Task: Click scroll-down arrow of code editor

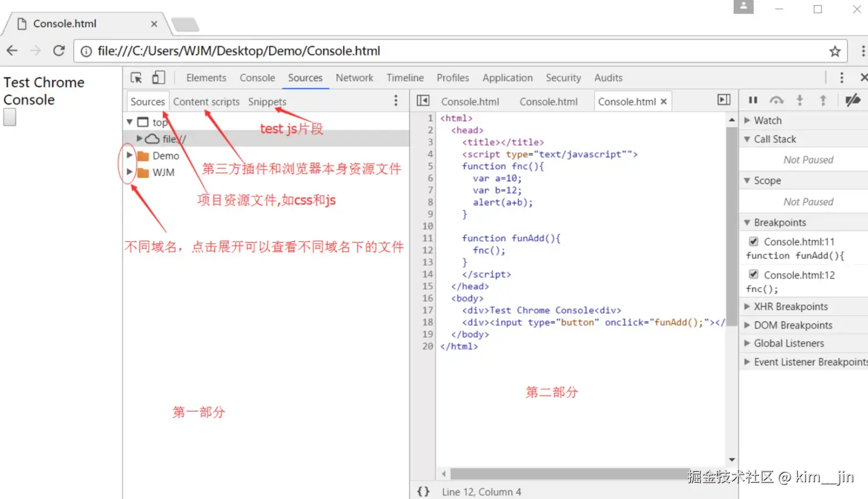Action: pos(731,460)
